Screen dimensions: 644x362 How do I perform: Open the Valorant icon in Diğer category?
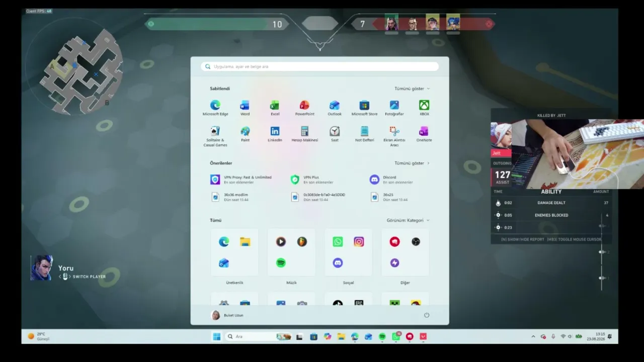coord(394,242)
